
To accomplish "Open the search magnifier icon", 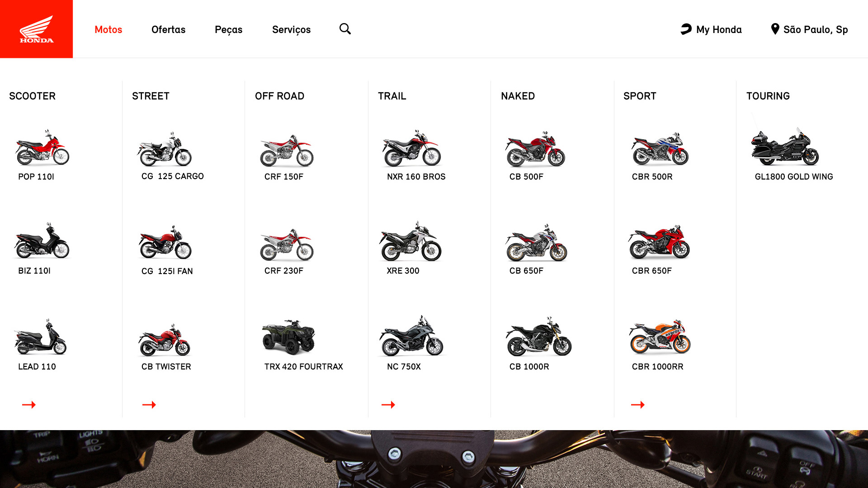I will (345, 29).
